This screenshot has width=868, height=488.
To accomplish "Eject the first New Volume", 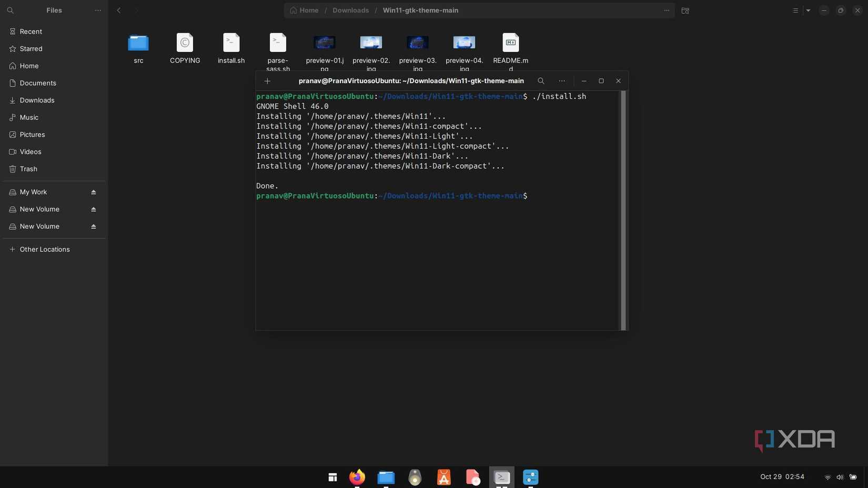I will click(x=93, y=209).
